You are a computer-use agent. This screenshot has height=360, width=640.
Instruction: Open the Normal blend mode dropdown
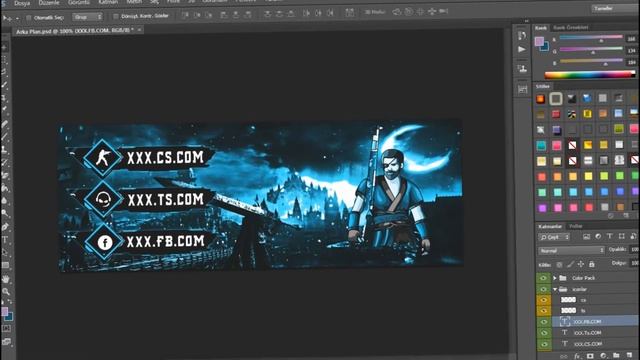pos(571,250)
